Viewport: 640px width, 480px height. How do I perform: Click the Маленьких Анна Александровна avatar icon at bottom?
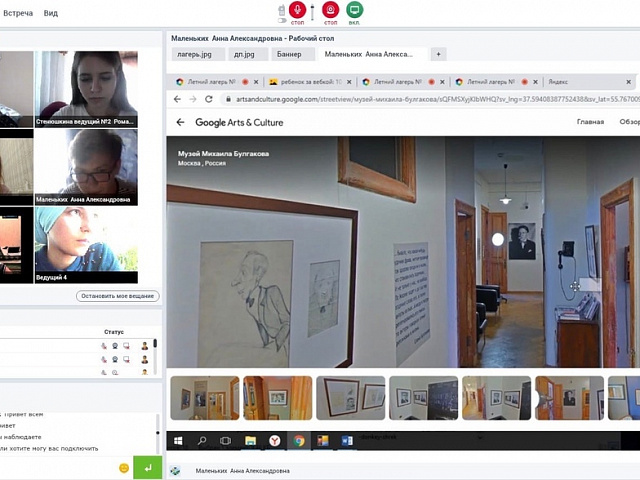click(175, 471)
